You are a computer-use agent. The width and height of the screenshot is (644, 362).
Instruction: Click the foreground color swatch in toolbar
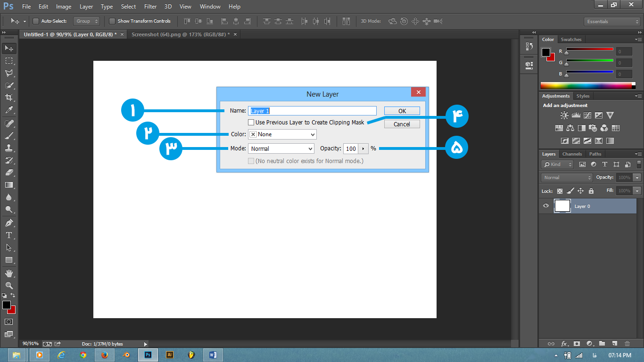click(7, 305)
